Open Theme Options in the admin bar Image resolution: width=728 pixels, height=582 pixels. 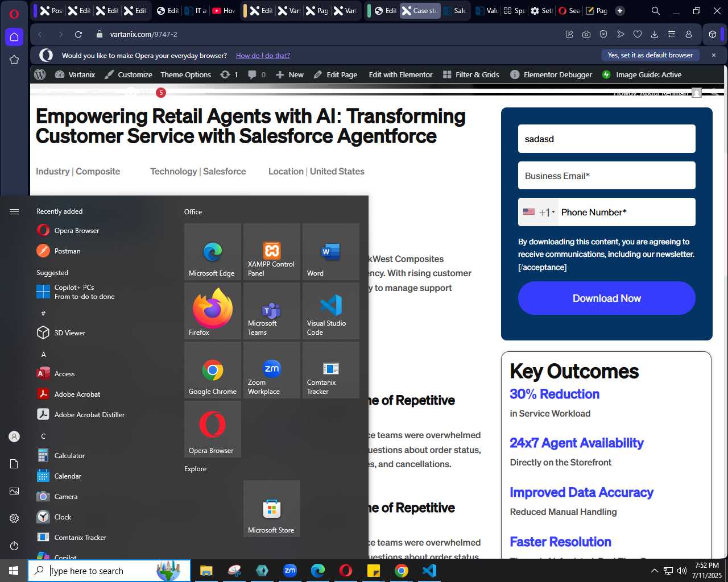tap(185, 74)
